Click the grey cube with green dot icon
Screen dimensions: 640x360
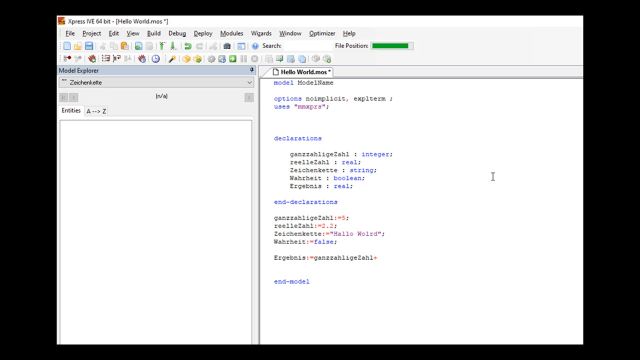pyautogui.click(x=327, y=59)
